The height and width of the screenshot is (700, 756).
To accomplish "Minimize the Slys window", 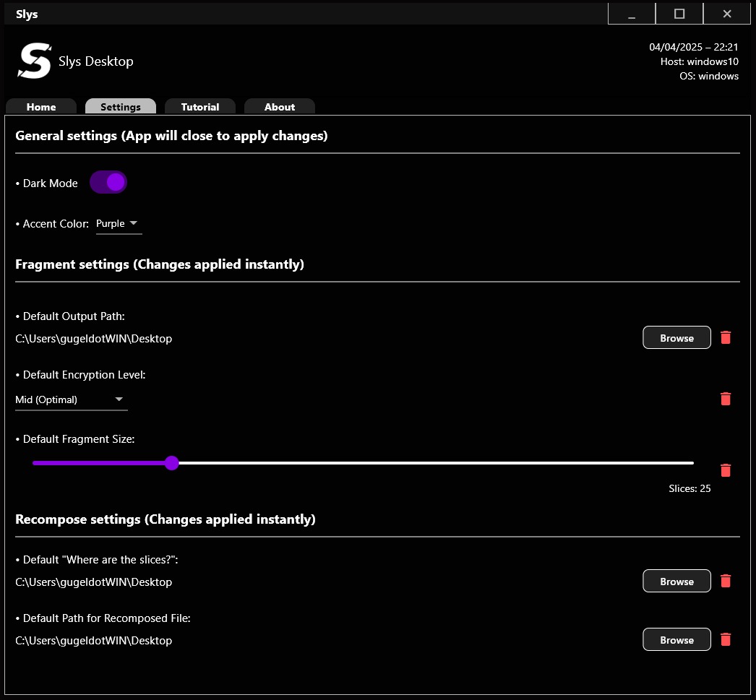I will tap(632, 14).
